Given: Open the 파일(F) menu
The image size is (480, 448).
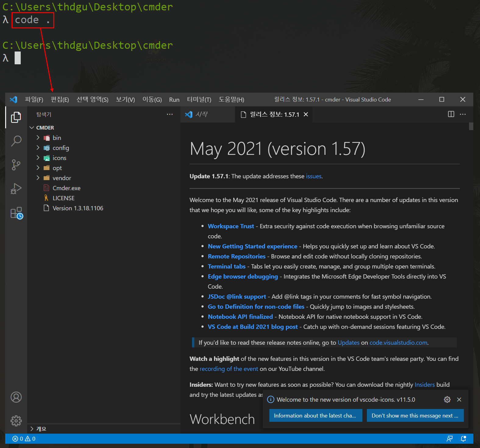Looking at the screenshot, I should click(x=34, y=100).
